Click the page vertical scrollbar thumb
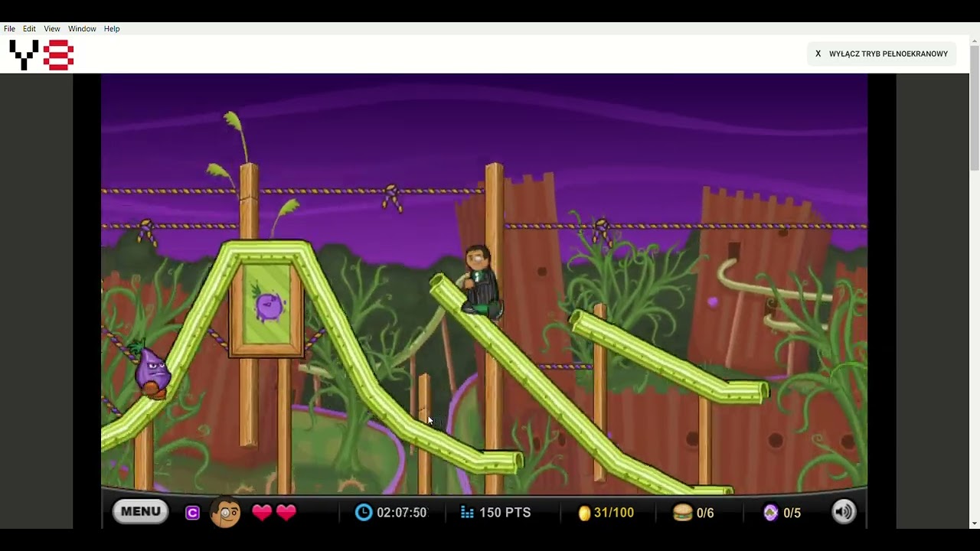This screenshot has height=551, width=980. (x=975, y=108)
